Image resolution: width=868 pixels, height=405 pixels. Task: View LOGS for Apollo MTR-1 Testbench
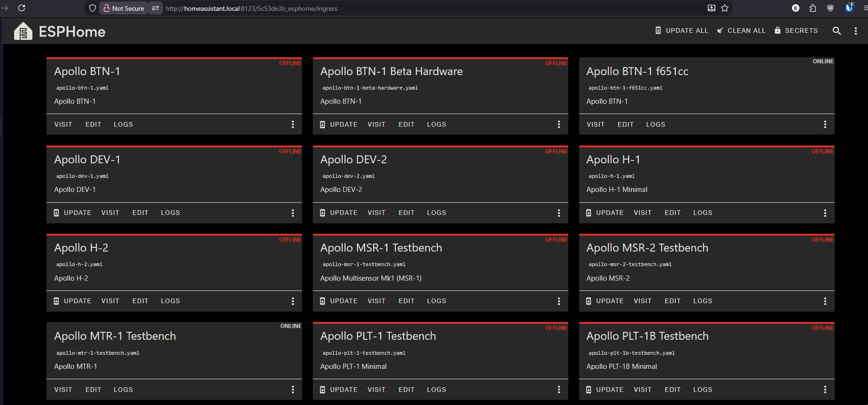pos(123,390)
